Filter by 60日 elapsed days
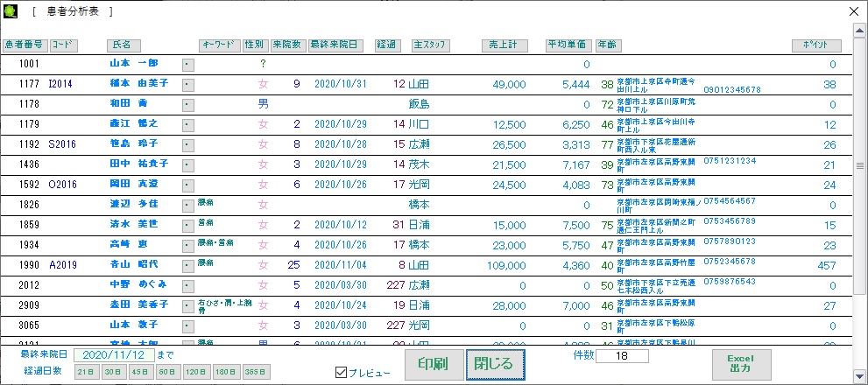This screenshot has height=385, width=868. (168, 372)
